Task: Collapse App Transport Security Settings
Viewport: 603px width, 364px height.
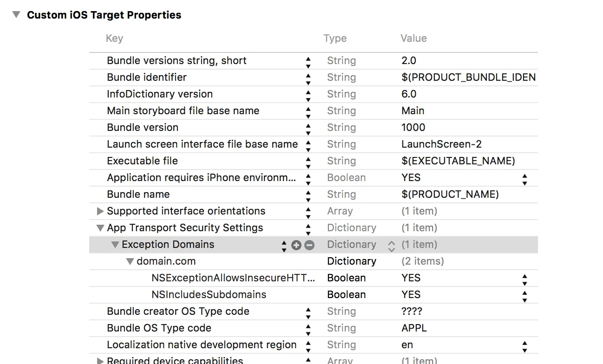Action: [100, 228]
